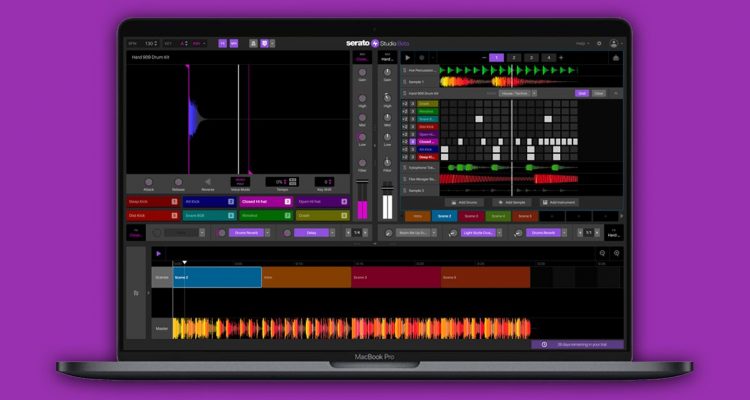Screen dimensions: 750x400
Task: Remove a pattern bar with minus icon
Action: [x=484, y=57]
